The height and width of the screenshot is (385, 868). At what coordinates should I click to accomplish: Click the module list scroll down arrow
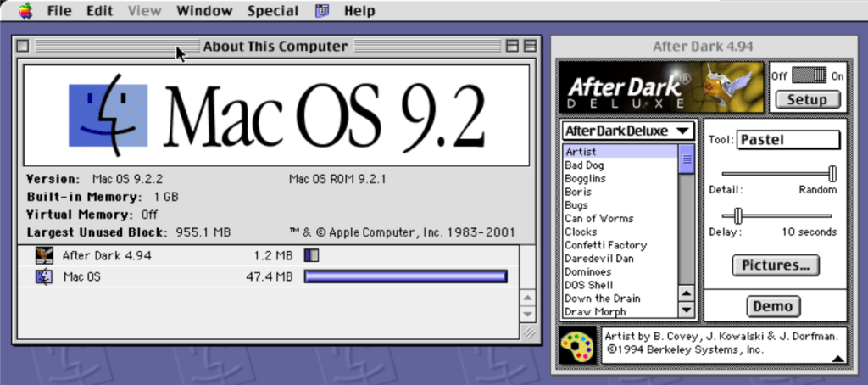pyautogui.click(x=687, y=310)
